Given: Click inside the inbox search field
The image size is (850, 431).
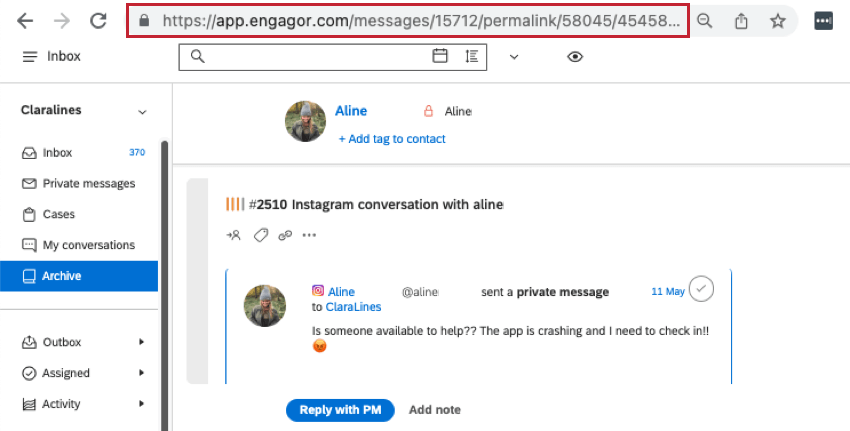Looking at the screenshot, I should (332, 57).
